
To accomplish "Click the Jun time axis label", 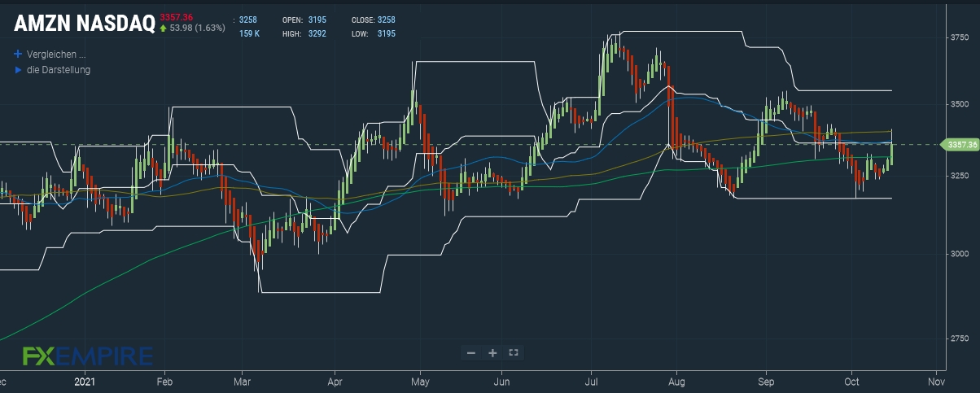I will tap(502, 380).
